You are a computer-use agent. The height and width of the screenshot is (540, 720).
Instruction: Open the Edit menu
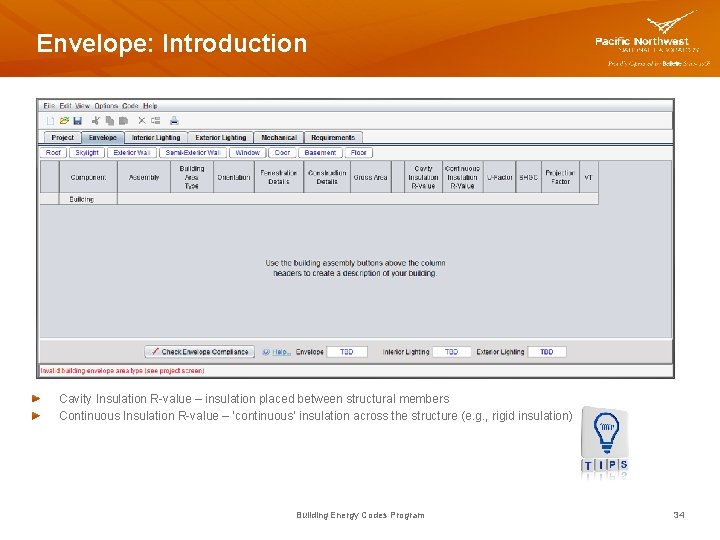(65, 106)
